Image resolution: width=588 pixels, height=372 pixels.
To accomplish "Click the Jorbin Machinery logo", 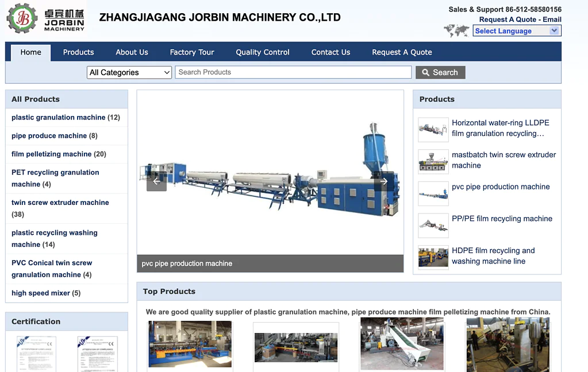I will (46, 18).
